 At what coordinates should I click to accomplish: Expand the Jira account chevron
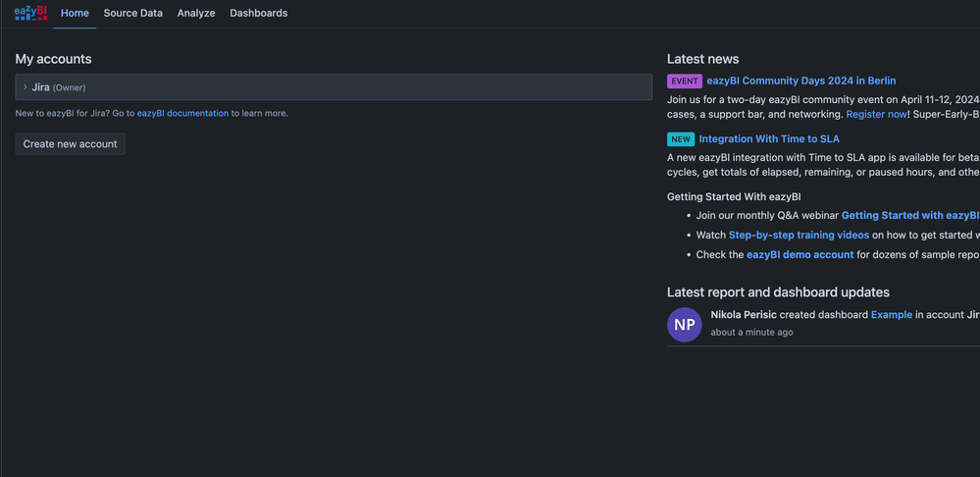[x=25, y=87]
